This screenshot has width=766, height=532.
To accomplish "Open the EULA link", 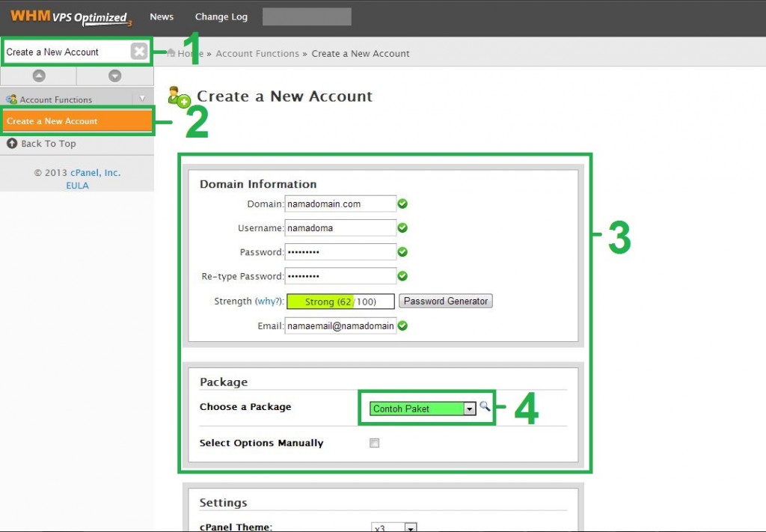I will (77, 186).
